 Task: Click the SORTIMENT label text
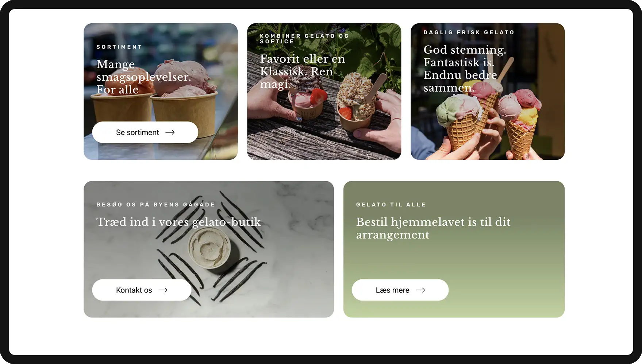click(119, 47)
